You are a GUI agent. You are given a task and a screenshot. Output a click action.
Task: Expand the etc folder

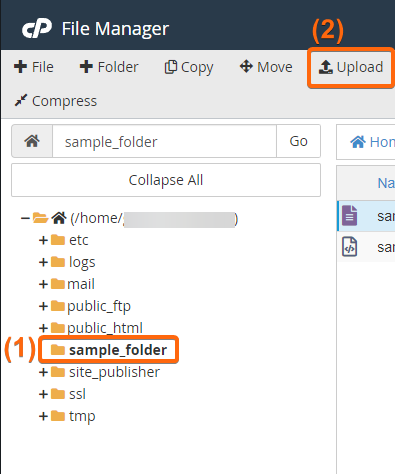[43, 240]
